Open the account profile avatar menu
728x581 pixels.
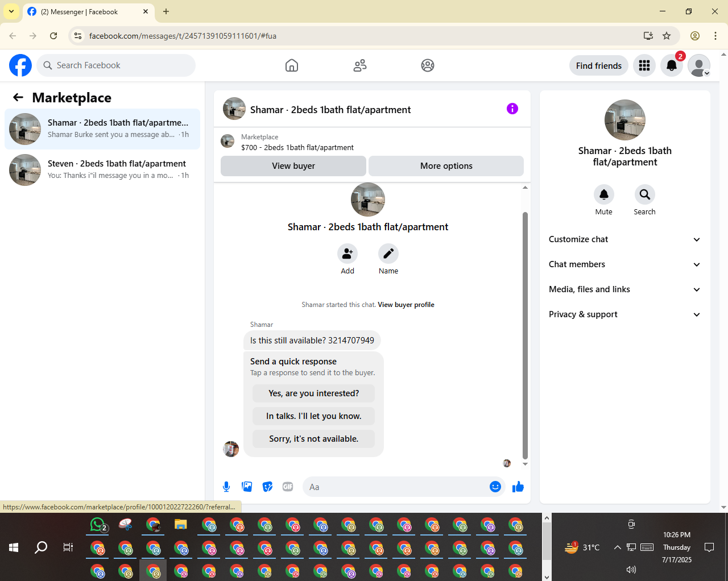(699, 65)
